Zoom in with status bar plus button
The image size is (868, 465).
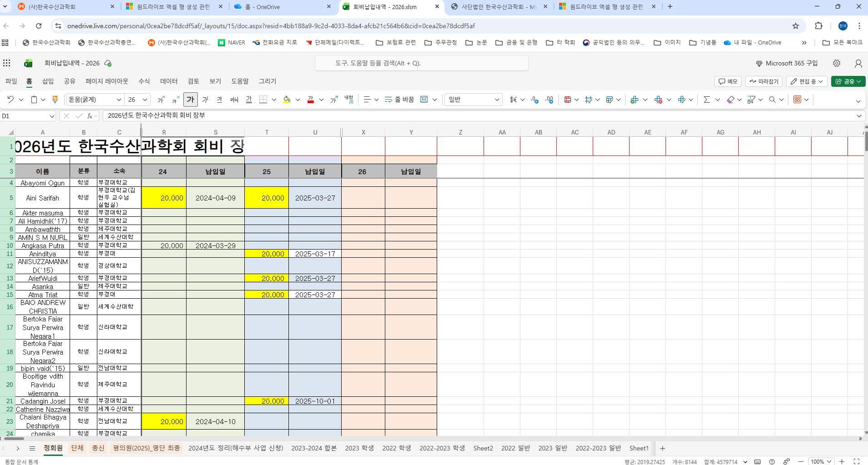[x=842, y=461]
